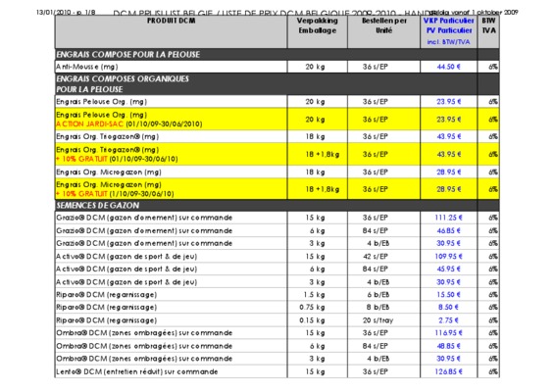The width and height of the screenshot is (555, 392).
Task: Click the 109.95 € Activo price
Action: (448, 256)
